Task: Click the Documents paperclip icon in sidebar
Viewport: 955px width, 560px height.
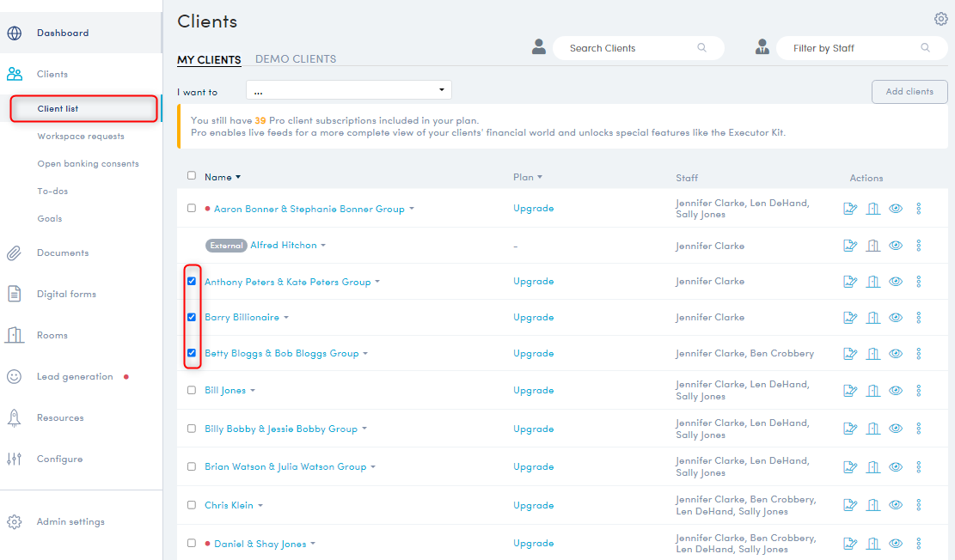Action: click(x=14, y=253)
